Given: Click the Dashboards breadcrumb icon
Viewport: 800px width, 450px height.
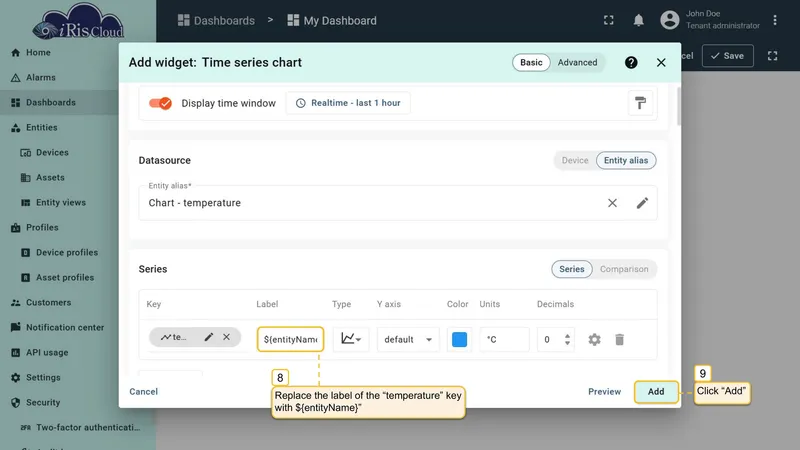Looking at the screenshot, I should coord(183,20).
